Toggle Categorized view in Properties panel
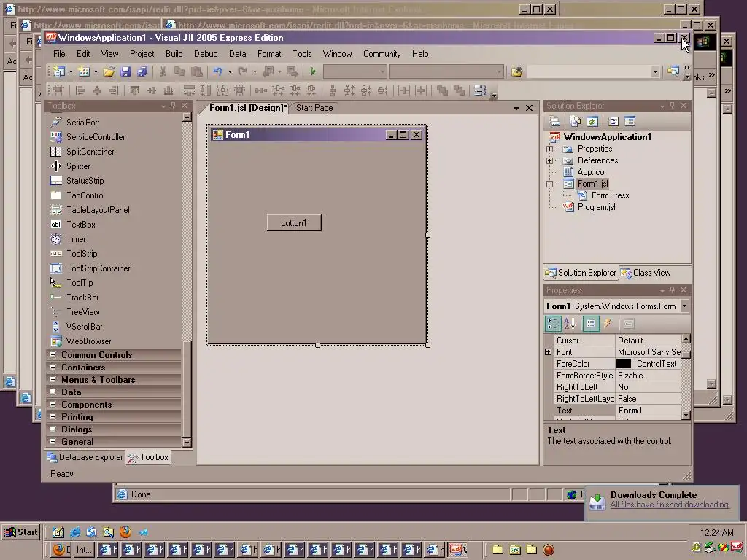Image resolution: width=747 pixels, height=560 pixels. coord(553,324)
